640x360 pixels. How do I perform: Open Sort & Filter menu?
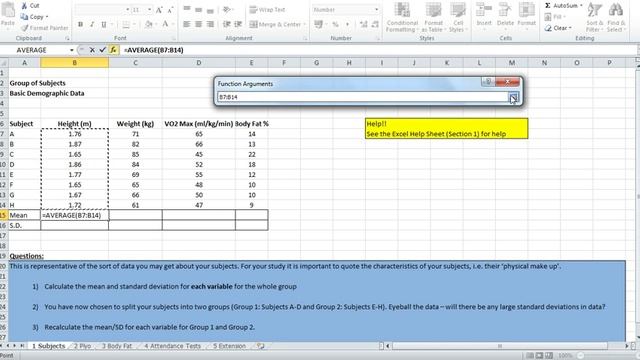pos(594,17)
